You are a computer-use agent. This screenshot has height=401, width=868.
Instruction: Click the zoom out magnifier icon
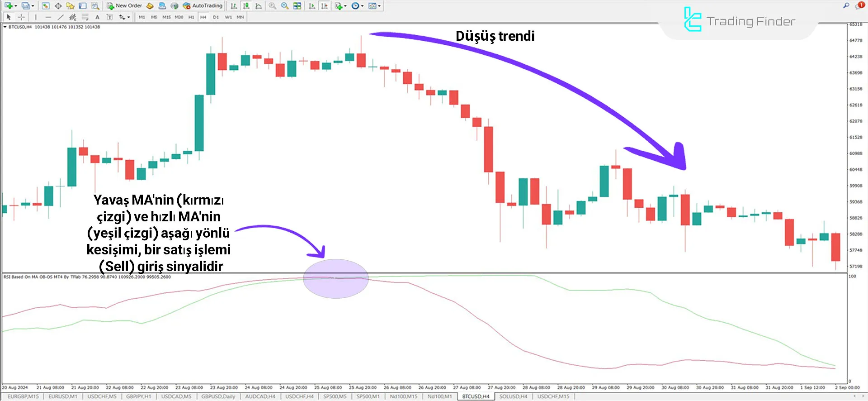click(x=284, y=6)
